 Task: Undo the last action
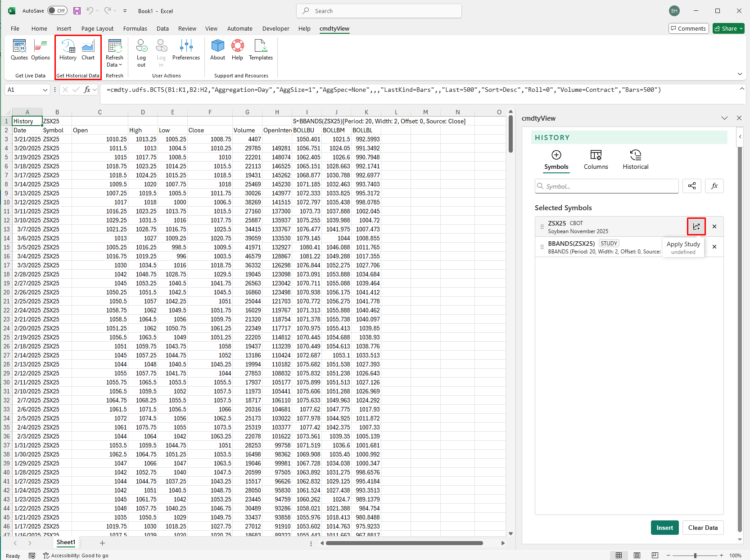pyautogui.click(x=90, y=11)
